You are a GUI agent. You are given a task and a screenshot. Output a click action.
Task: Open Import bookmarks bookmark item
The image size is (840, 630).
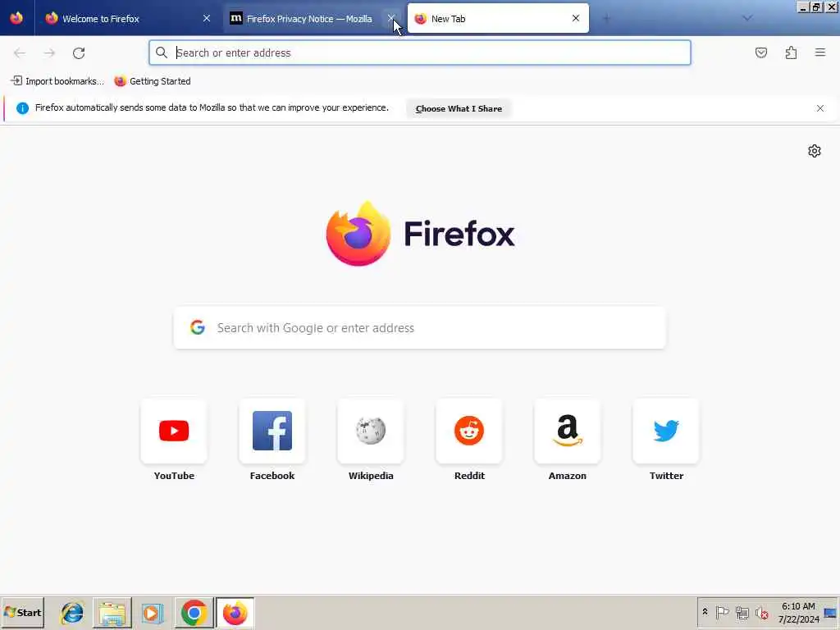[x=57, y=81]
